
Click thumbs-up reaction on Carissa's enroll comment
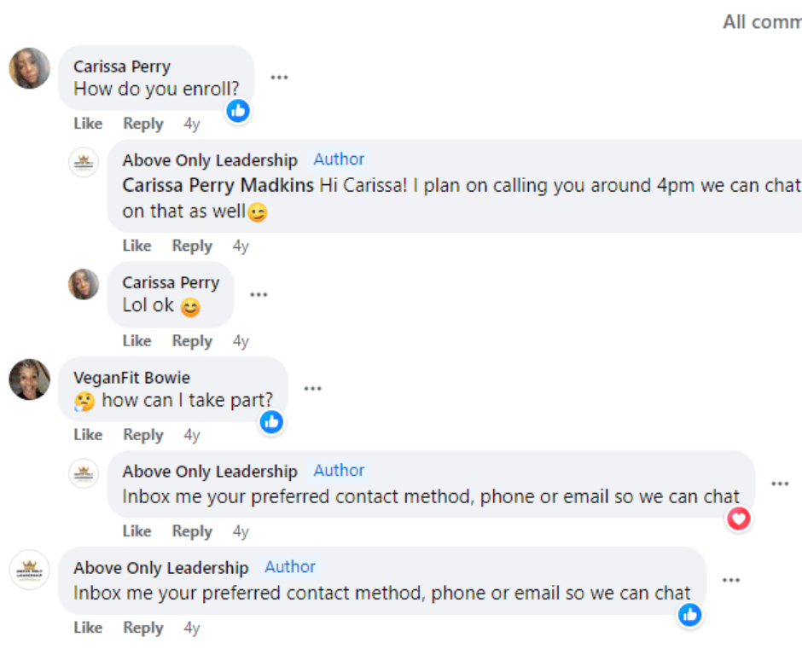coord(238,110)
